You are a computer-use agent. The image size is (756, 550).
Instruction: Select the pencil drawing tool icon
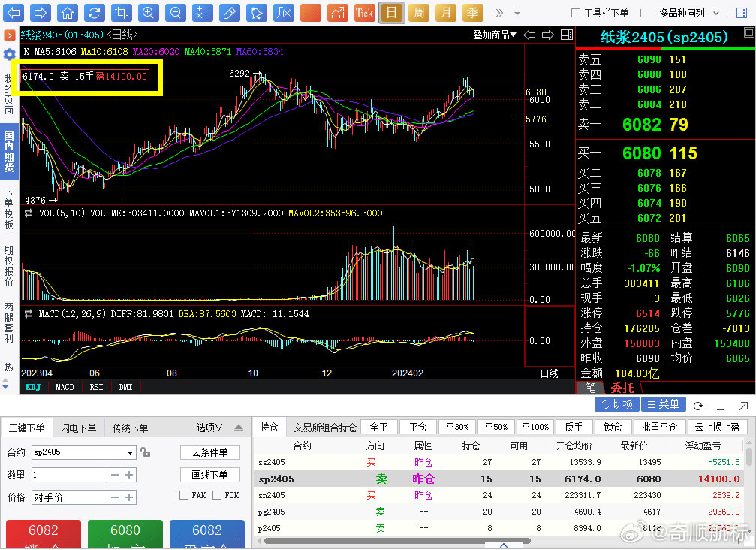[230, 13]
